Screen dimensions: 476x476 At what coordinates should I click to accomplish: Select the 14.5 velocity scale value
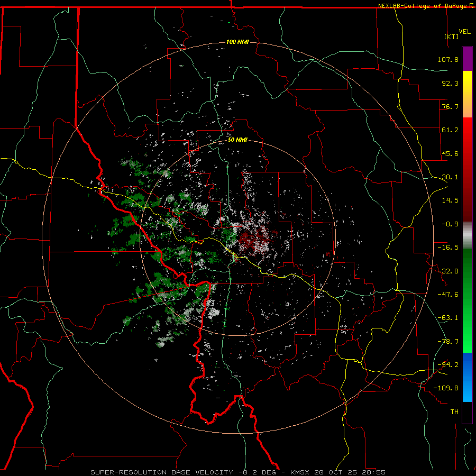click(450, 200)
